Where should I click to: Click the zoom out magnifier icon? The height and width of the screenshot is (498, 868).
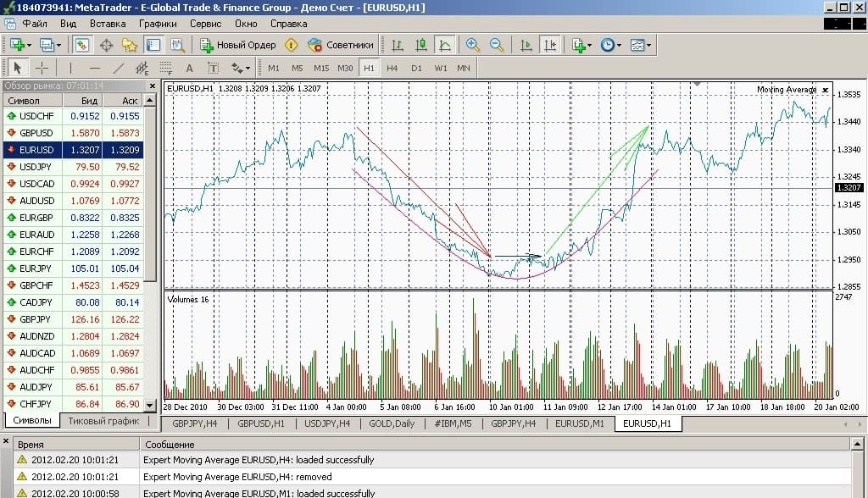pyautogui.click(x=496, y=45)
